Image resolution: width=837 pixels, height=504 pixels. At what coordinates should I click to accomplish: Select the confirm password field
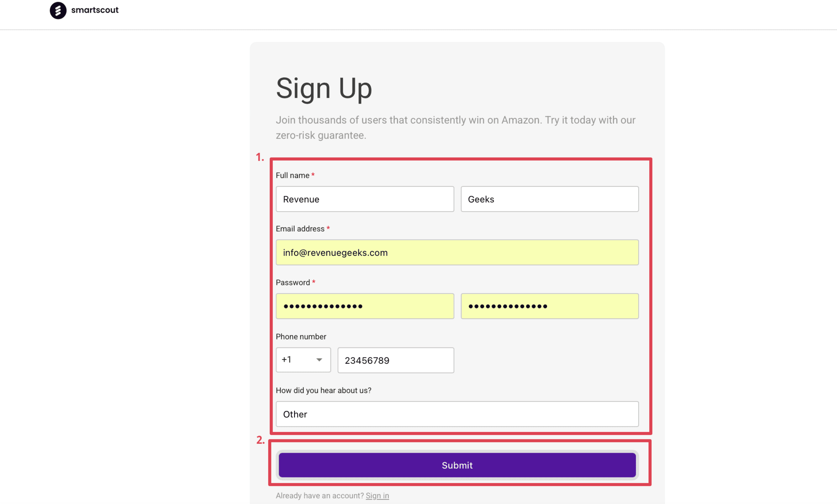point(549,306)
